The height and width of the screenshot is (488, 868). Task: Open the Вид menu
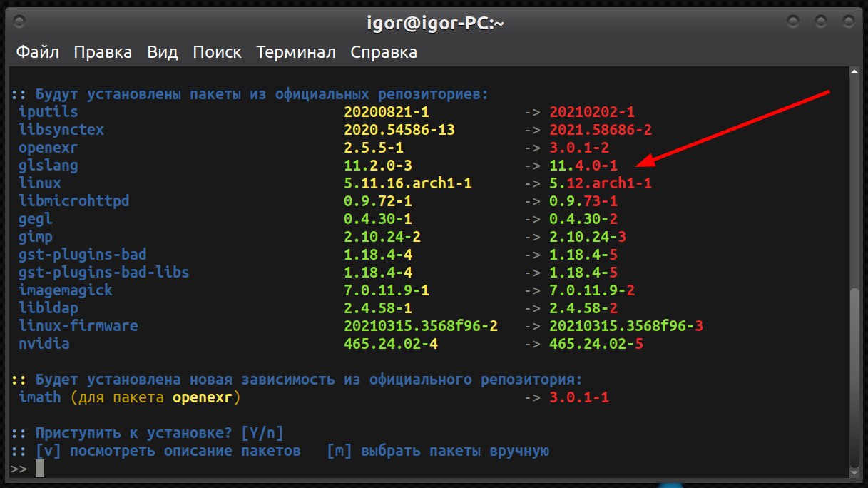click(x=162, y=52)
